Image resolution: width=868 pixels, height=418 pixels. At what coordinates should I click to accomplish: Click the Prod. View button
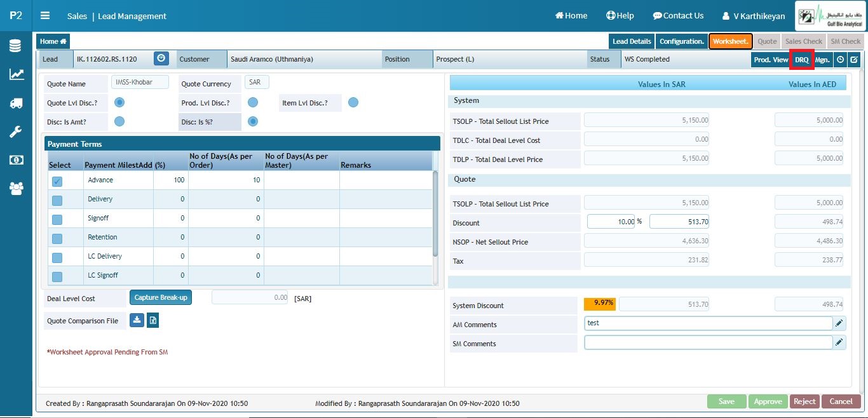tap(771, 59)
